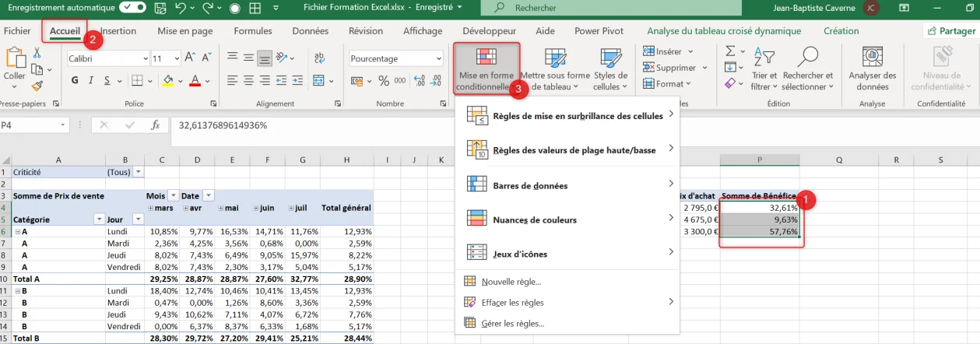Open Analyser des données
Screen dimensions: 980x344
click(x=872, y=68)
